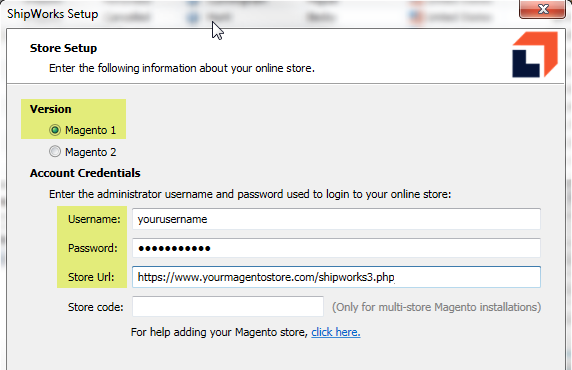
Task: Click the 'Store code:' field label
Action: (96, 307)
